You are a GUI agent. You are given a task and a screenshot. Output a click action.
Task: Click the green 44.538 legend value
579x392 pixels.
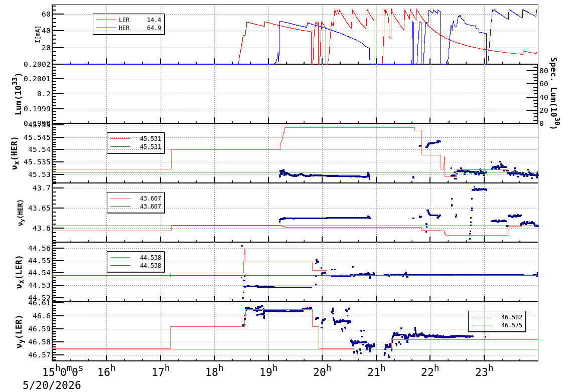pyautogui.click(x=151, y=266)
